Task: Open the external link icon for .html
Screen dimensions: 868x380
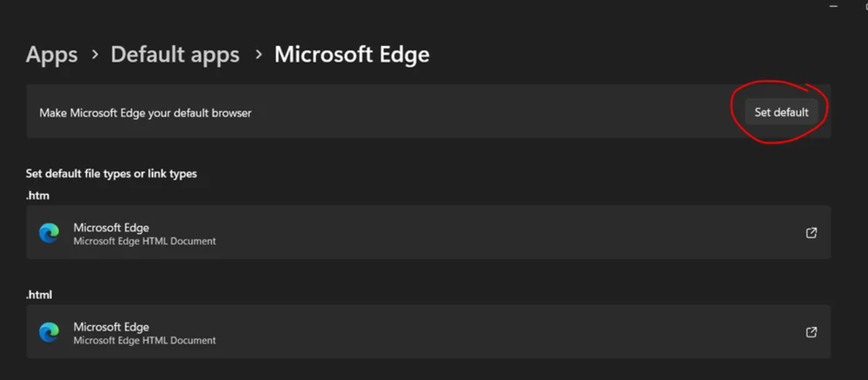Action: click(x=811, y=331)
